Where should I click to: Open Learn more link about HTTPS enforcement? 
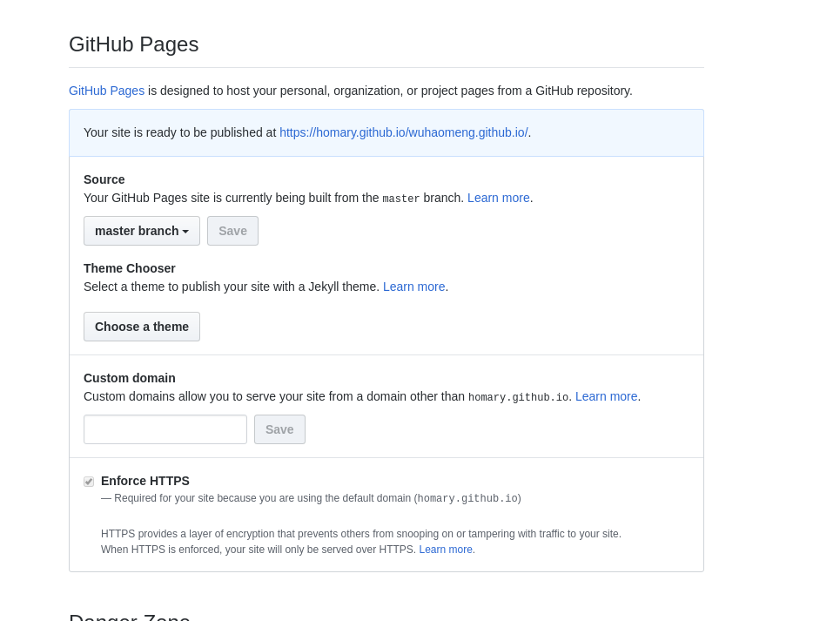(446, 550)
